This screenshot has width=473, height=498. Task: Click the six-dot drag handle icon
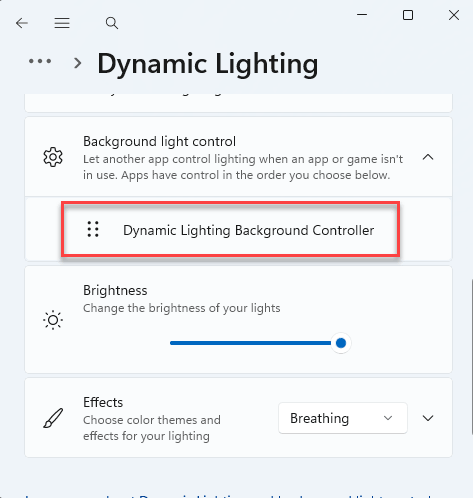tap(93, 229)
